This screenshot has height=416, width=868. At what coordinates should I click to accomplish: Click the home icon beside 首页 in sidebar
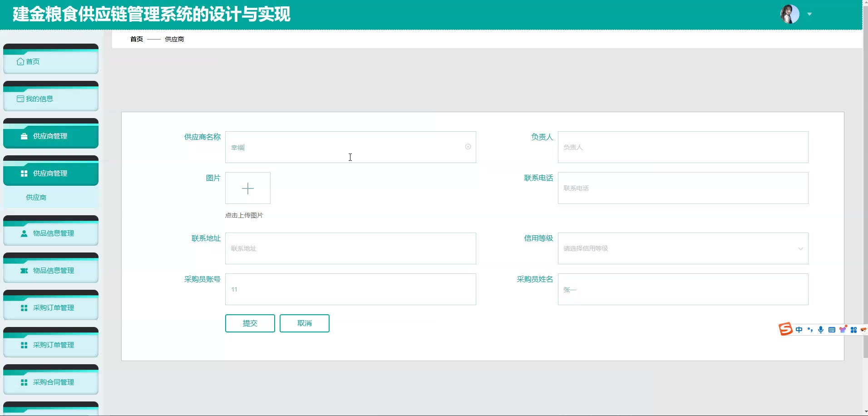20,61
